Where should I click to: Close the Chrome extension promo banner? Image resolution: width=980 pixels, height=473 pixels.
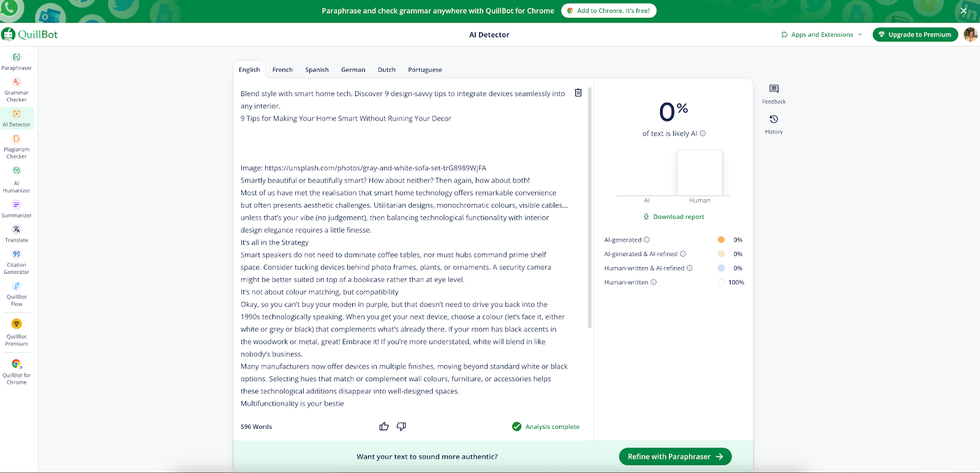[963, 10]
